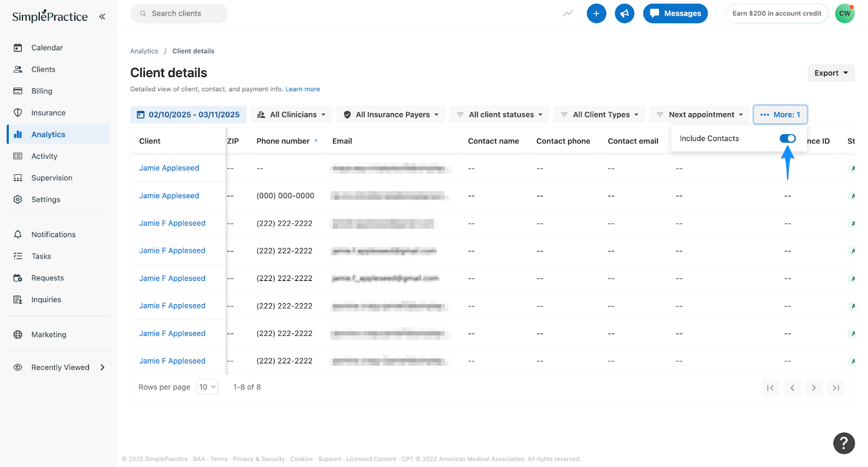Viewport: 868px width, 467px height.
Task: Open the Support link in footer
Action: [330, 459]
